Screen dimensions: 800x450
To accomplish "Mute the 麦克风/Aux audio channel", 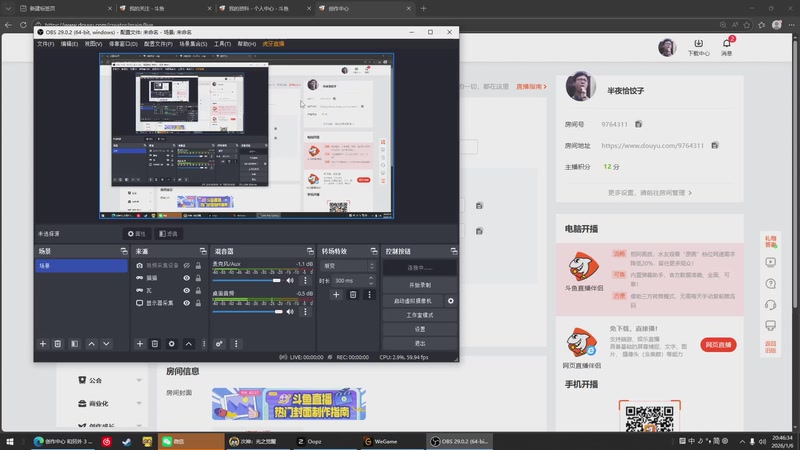I will (x=290, y=281).
